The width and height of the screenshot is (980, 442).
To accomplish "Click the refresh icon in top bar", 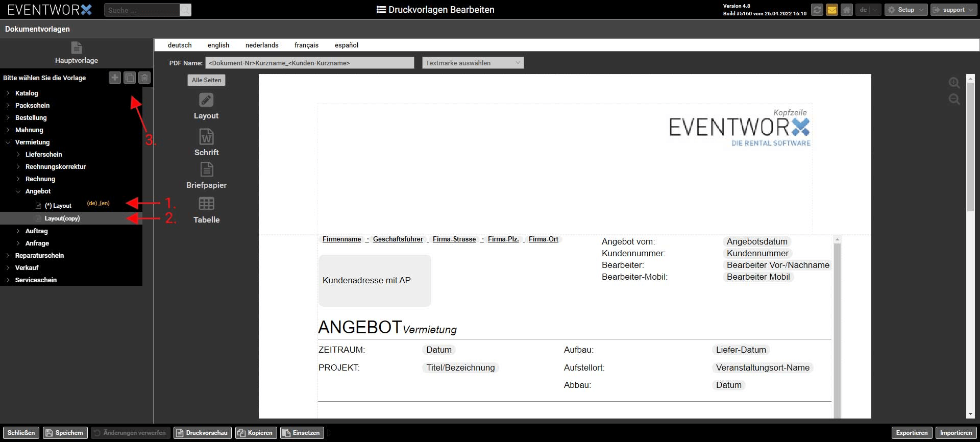I will [x=817, y=10].
